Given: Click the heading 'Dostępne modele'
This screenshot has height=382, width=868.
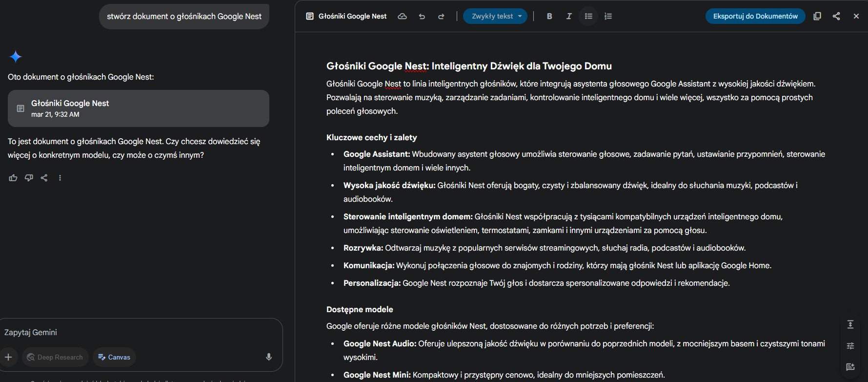Looking at the screenshot, I should pos(360,309).
